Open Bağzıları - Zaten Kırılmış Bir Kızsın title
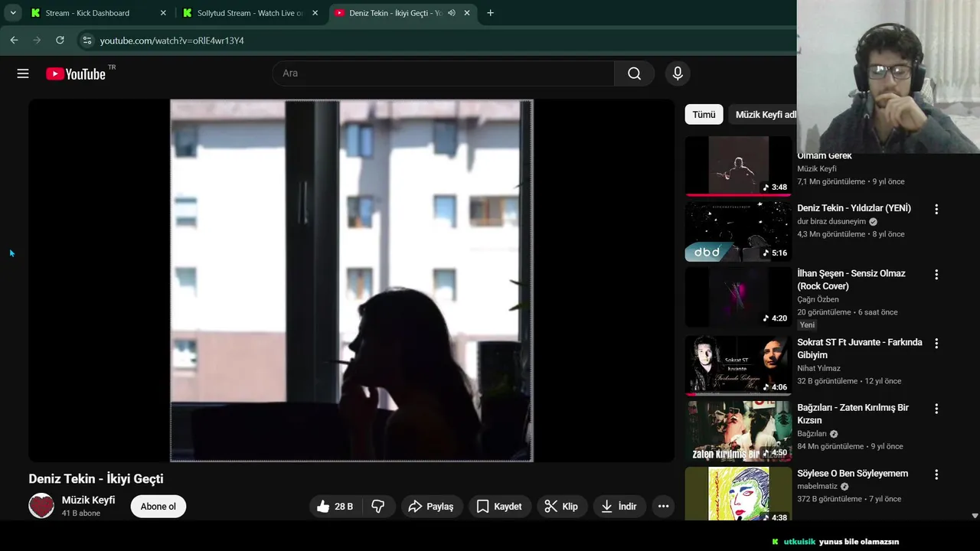Image resolution: width=980 pixels, height=551 pixels. [x=852, y=414]
